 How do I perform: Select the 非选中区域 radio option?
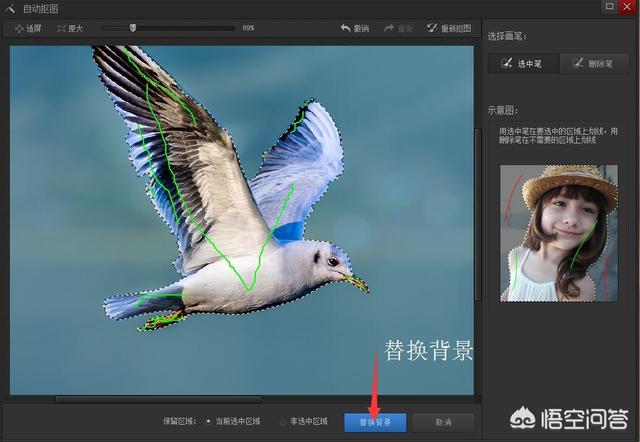click(283, 422)
